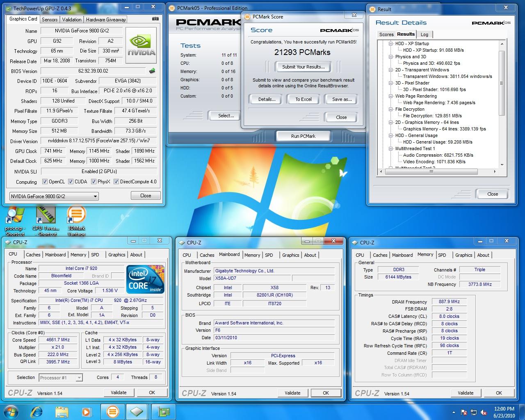Viewport: 525px width, 420px height.
Task: Click Result tree vertical scrollbar thumb
Action: point(502,83)
